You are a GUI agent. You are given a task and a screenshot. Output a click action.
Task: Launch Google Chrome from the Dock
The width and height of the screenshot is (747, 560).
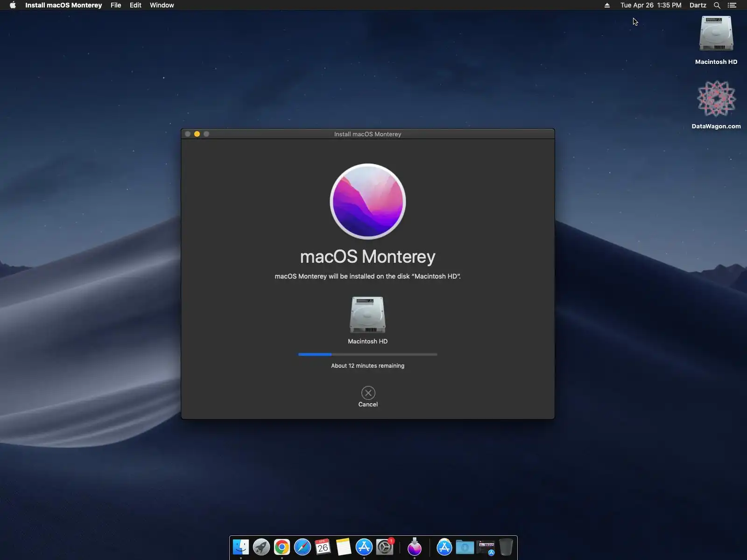tap(282, 547)
